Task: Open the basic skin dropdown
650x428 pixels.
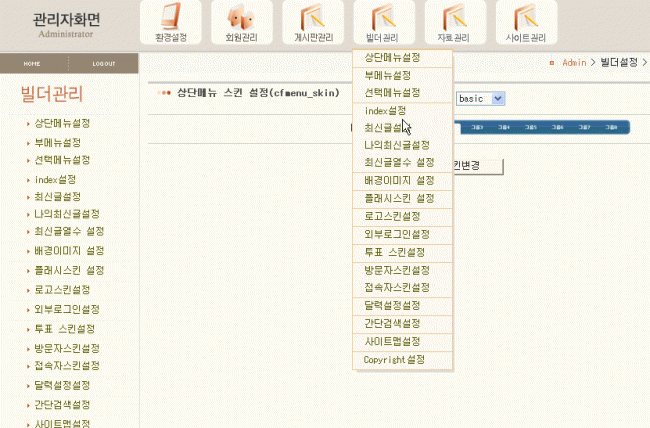Action: click(481, 99)
